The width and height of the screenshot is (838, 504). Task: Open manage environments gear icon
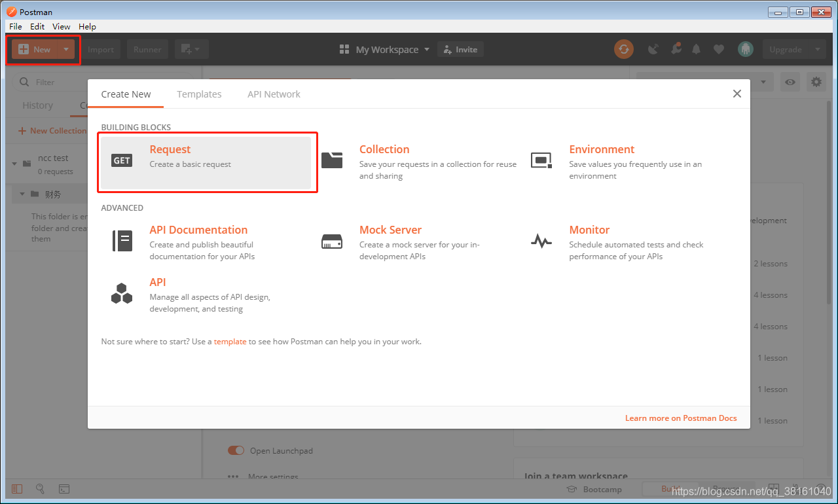tap(816, 82)
